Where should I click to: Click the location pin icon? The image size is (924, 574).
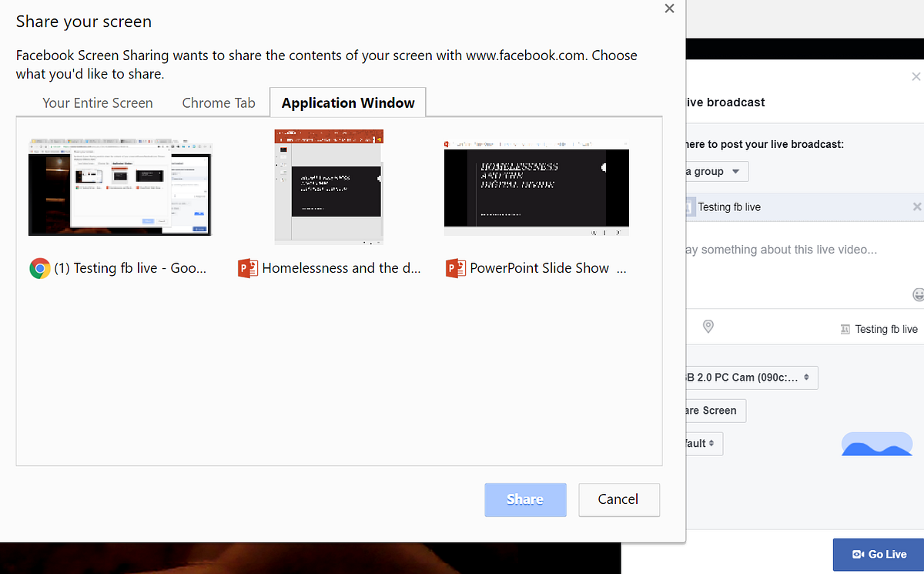tap(708, 327)
